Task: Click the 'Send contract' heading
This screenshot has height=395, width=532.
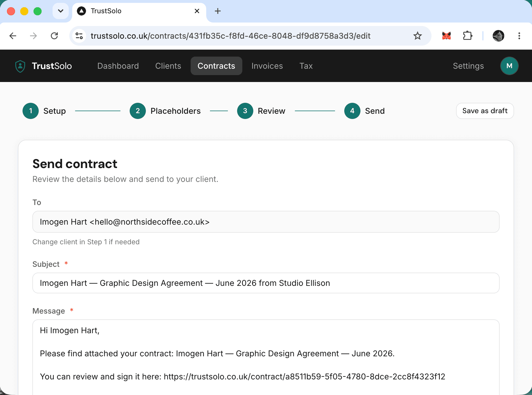Action: pos(75,164)
